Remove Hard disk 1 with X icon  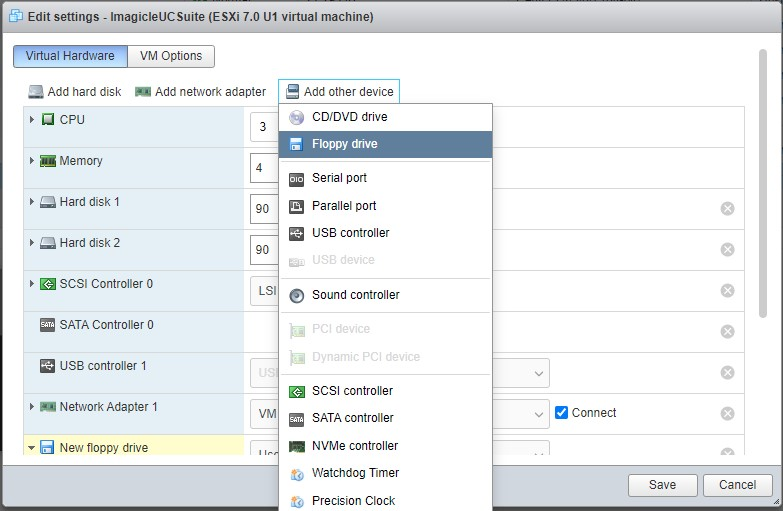pos(727,208)
